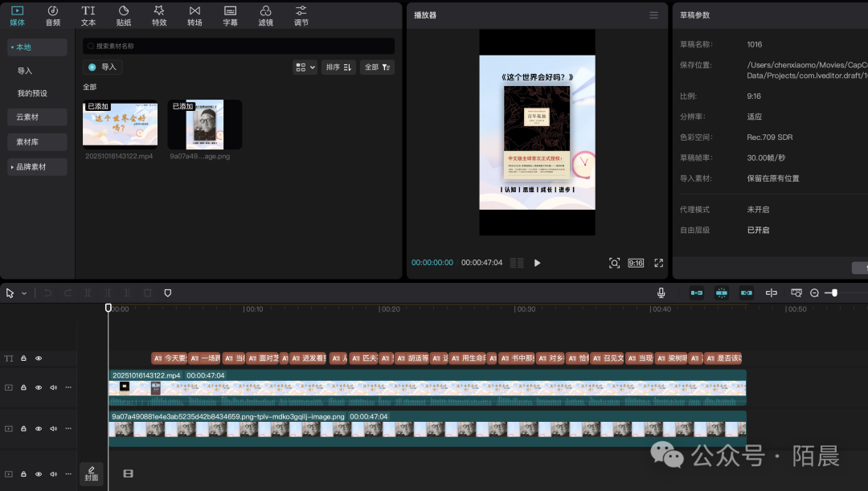Open the 转场 (transitions) panel
This screenshot has width=868, height=491.
(194, 15)
